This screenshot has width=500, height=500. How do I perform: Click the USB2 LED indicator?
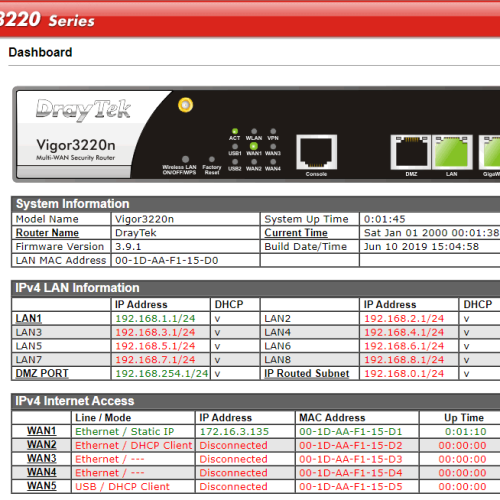(x=235, y=162)
